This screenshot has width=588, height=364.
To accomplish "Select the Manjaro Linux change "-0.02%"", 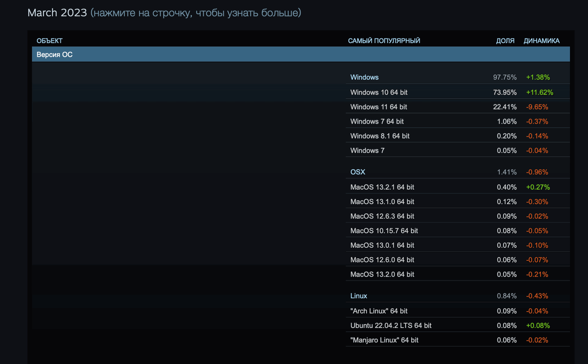I will [537, 340].
